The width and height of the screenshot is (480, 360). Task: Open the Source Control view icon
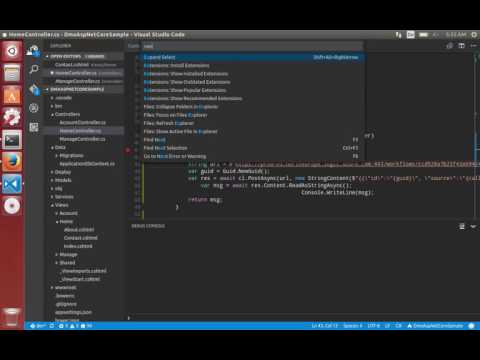pos(34,89)
